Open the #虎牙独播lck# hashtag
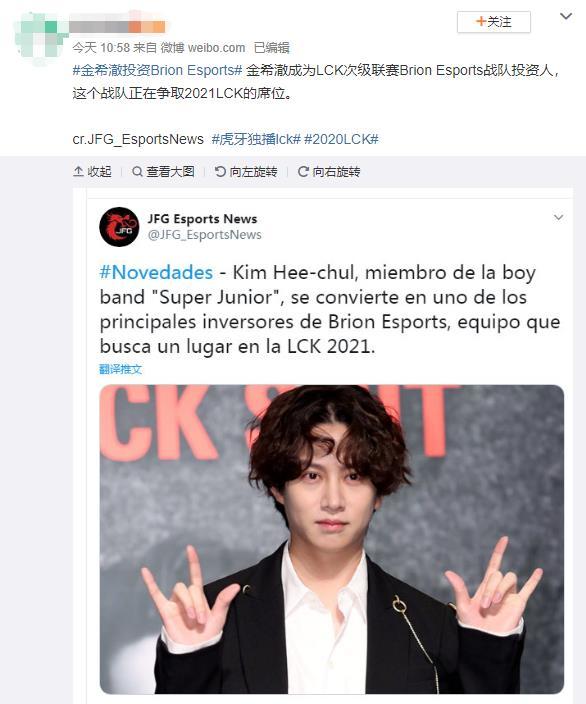The image size is (586, 704). 256,139
